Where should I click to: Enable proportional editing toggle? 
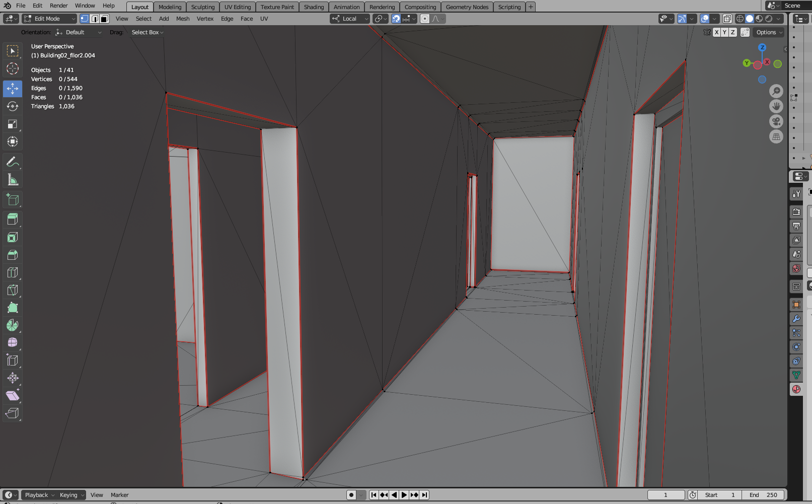coord(425,19)
